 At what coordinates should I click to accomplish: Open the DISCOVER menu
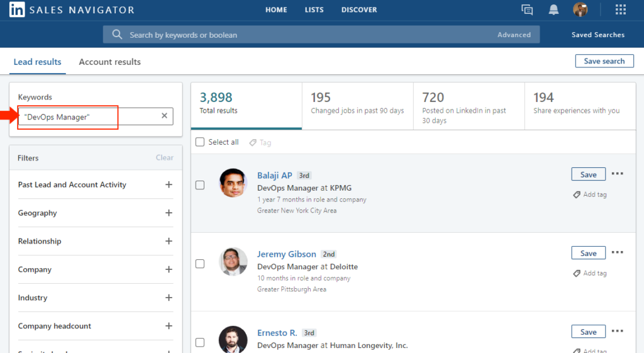359,9
